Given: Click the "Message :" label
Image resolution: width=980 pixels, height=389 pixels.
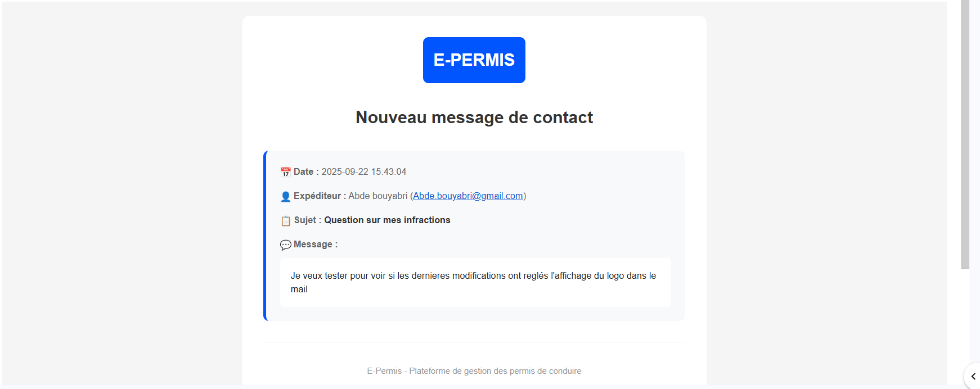Looking at the screenshot, I should tap(316, 244).
